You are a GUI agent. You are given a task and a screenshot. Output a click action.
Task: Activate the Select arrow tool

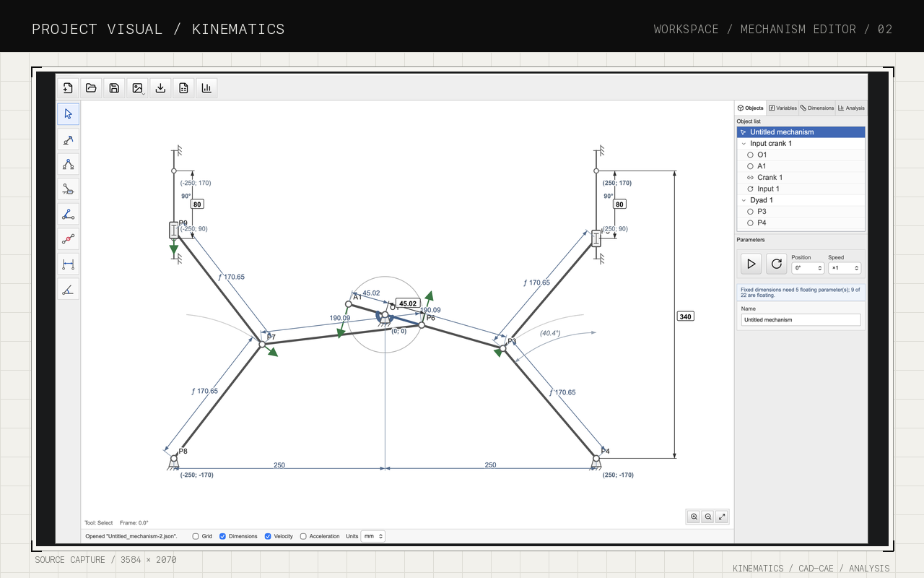tap(69, 114)
